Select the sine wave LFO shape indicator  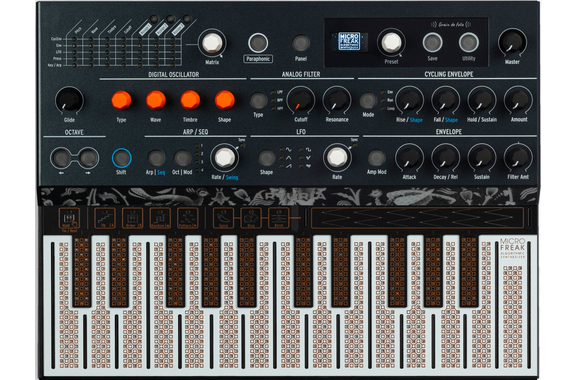tap(286, 150)
